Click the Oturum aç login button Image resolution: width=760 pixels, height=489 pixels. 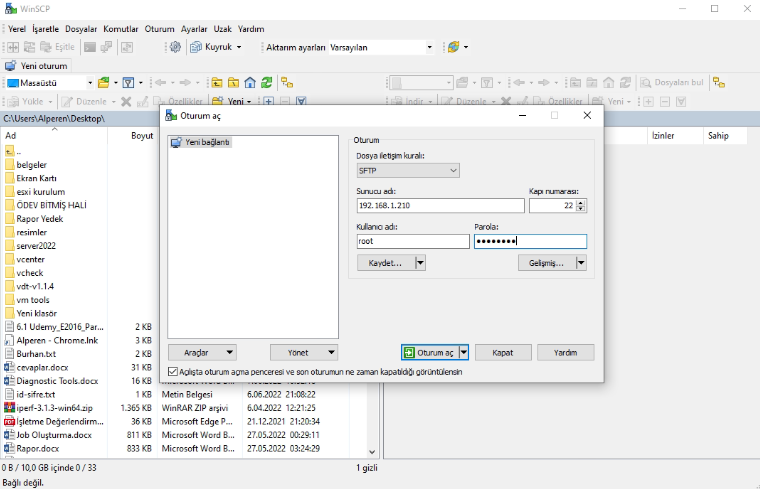[x=430, y=353]
